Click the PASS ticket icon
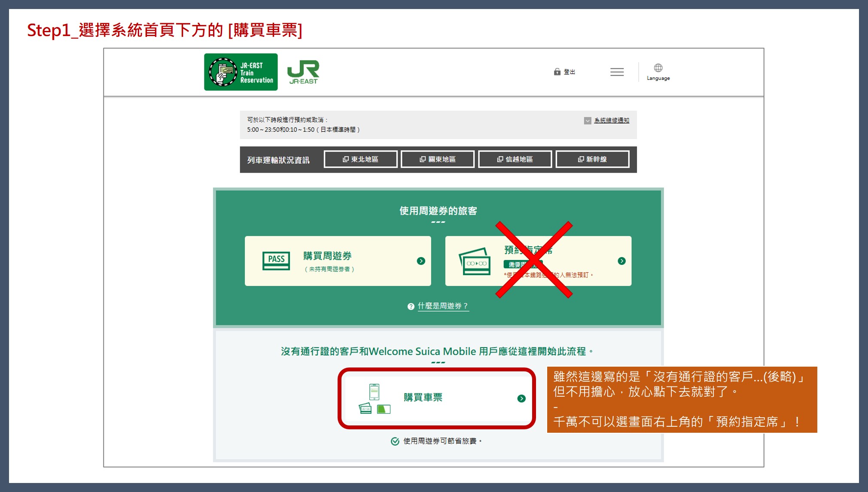868x492 pixels. pyautogui.click(x=276, y=261)
